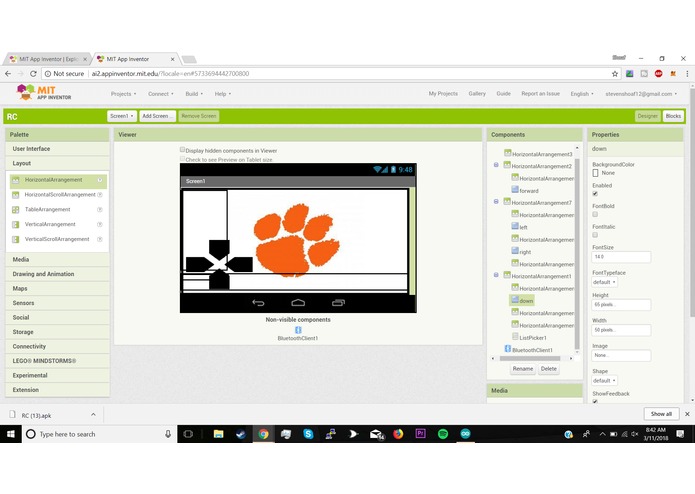Open Task View on the taskbar
This screenshot has width=695, height=494.
click(188, 434)
